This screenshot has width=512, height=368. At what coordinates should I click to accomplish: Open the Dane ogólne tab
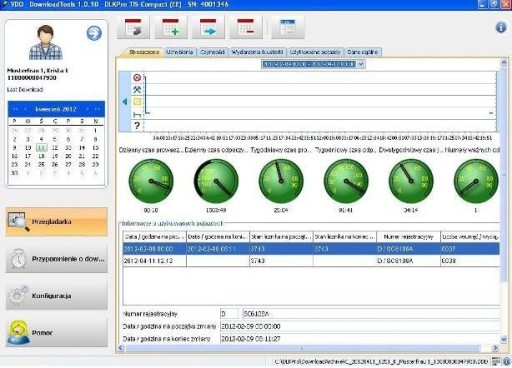point(362,52)
